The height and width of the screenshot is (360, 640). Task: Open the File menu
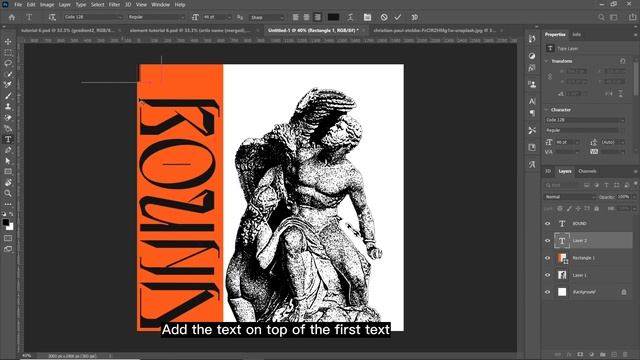click(x=18, y=5)
